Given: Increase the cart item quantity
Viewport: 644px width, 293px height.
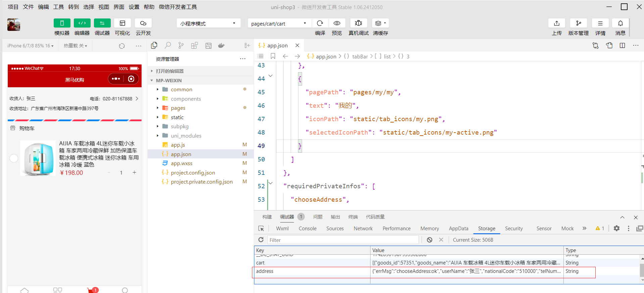Looking at the screenshot, I should tap(134, 173).
